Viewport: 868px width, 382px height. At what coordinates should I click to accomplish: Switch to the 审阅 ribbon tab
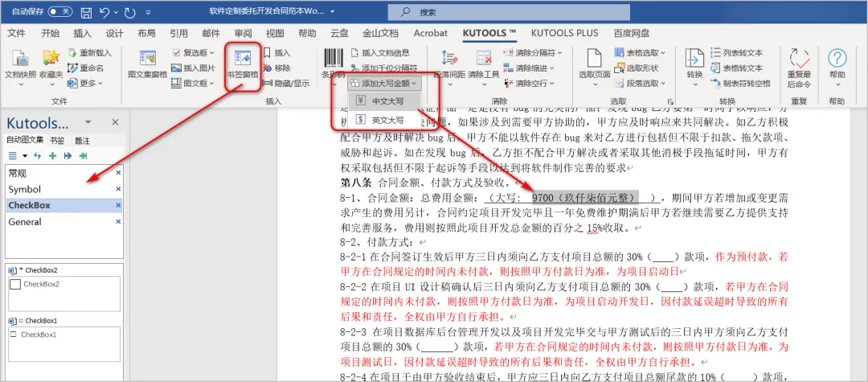243,33
